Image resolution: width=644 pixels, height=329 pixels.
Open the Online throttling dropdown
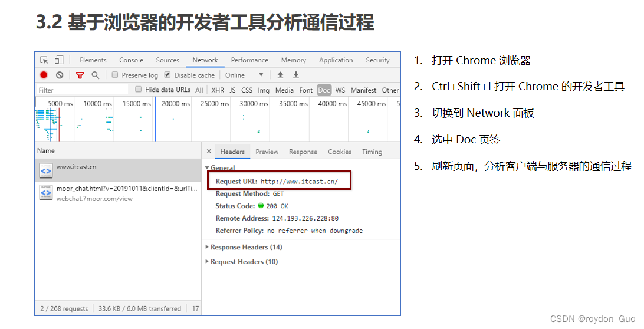pyautogui.click(x=244, y=75)
